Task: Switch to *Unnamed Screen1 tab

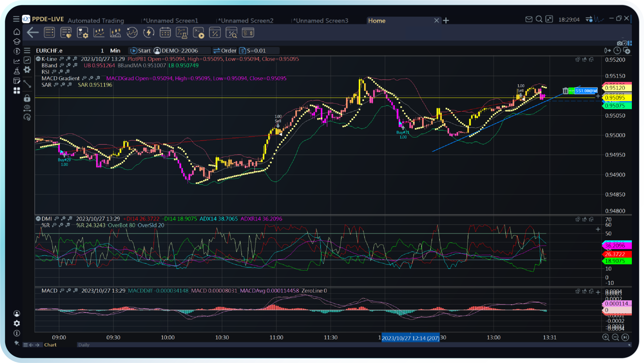Action: point(171,21)
